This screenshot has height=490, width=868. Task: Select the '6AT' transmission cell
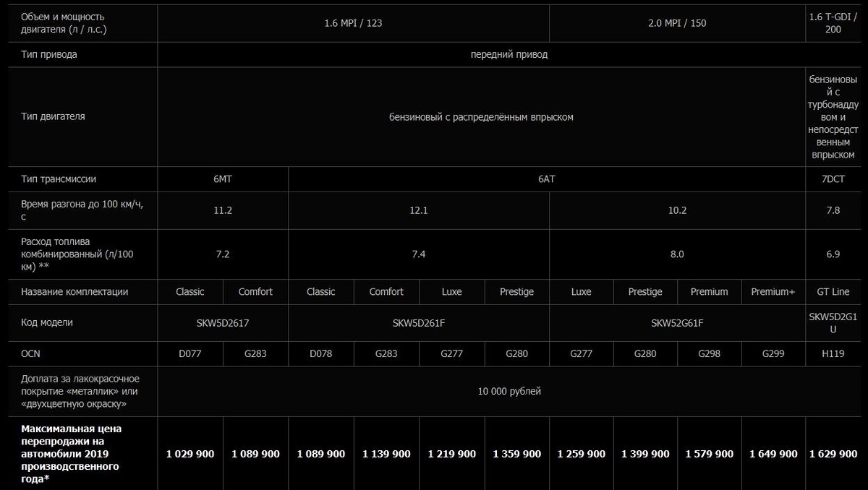pyautogui.click(x=546, y=179)
